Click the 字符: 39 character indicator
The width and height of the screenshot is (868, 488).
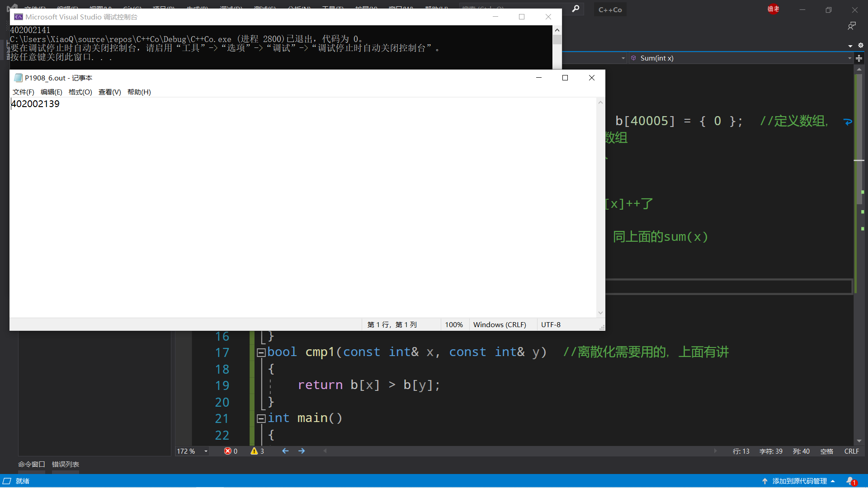771,451
